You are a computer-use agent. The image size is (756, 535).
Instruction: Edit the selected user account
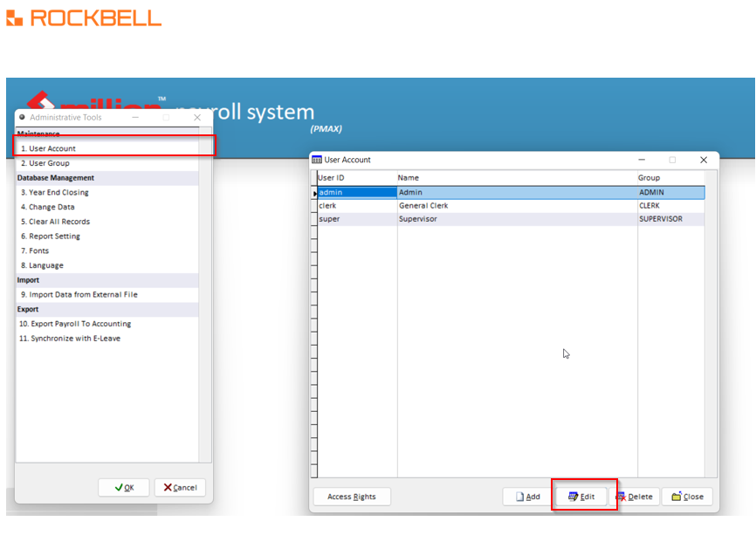point(581,497)
